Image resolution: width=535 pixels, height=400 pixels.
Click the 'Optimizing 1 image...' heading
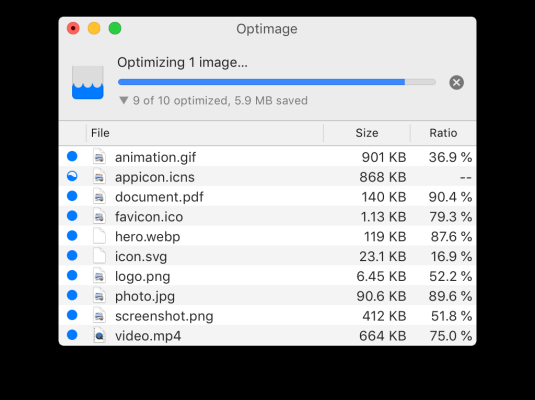pyautogui.click(x=183, y=62)
